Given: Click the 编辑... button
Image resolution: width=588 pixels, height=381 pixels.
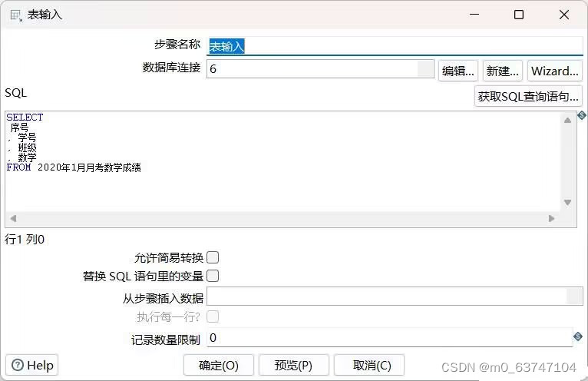Looking at the screenshot, I should pos(458,71).
